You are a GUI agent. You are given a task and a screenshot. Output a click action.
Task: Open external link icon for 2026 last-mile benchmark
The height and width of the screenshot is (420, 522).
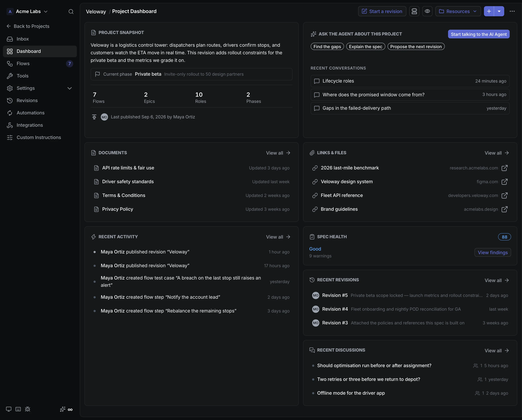504,168
